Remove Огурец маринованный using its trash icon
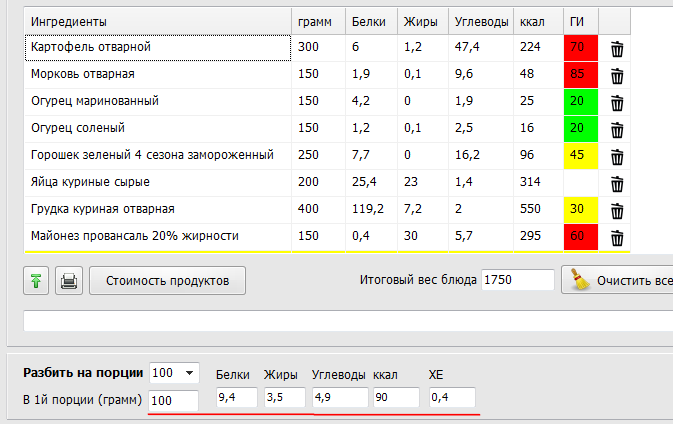 click(x=617, y=103)
